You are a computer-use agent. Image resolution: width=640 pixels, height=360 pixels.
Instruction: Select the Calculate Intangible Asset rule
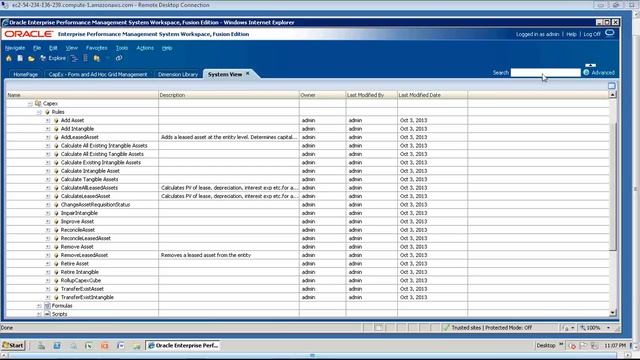click(x=90, y=171)
